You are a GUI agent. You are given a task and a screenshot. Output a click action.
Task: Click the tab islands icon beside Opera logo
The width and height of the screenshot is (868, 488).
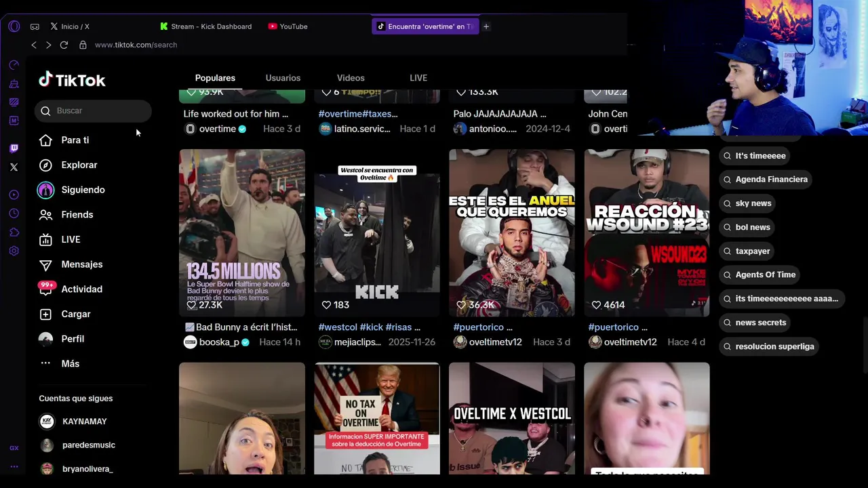click(x=35, y=26)
